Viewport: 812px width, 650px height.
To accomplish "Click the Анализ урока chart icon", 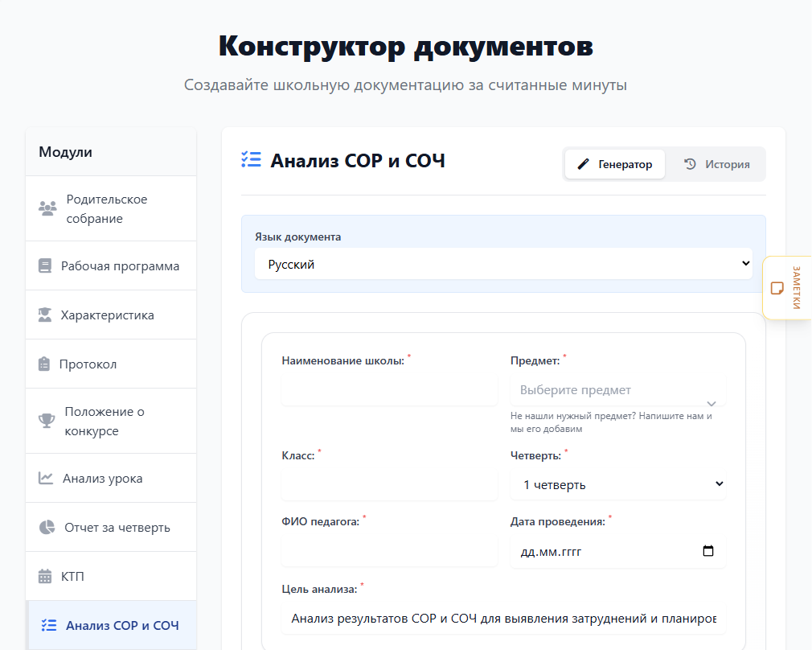I will (46, 478).
